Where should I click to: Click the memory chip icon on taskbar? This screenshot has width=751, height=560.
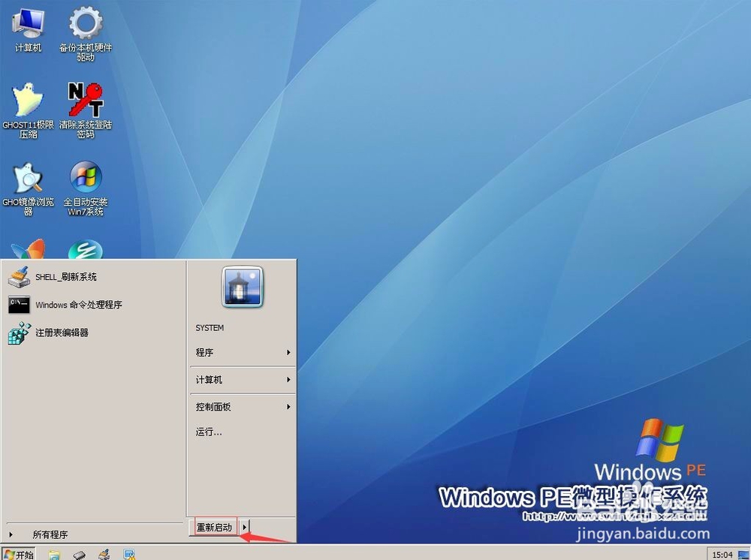80,555
